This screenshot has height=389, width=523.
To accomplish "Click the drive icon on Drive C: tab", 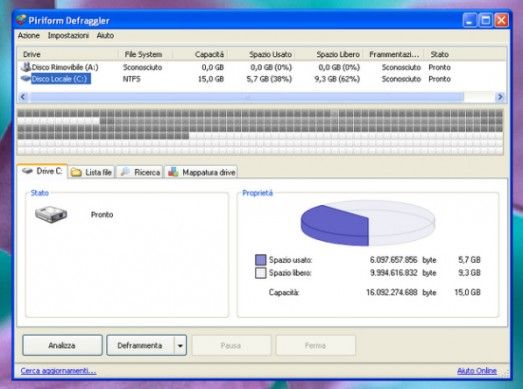I will pyautogui.click(x=27, y=171).
